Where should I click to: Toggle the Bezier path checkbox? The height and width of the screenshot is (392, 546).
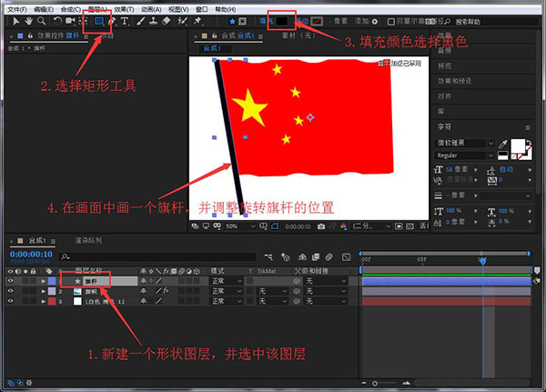tap(391, 22)
